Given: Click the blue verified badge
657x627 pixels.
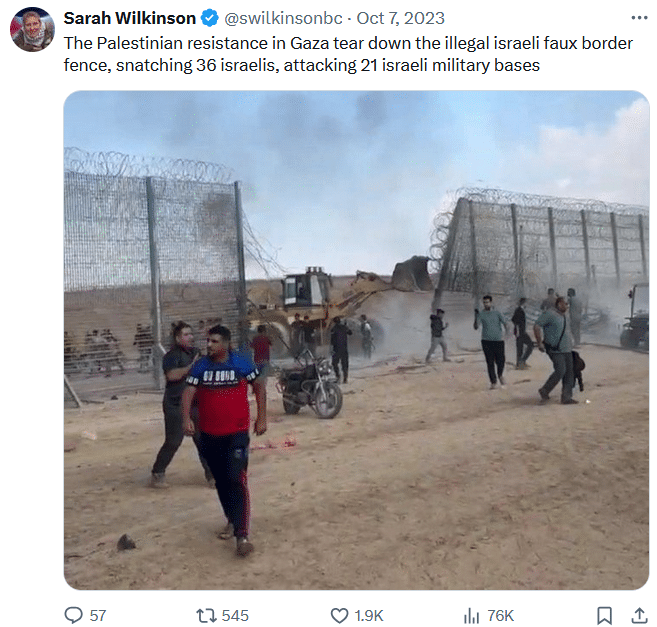Looking at the screenshot, I should 210,18.
